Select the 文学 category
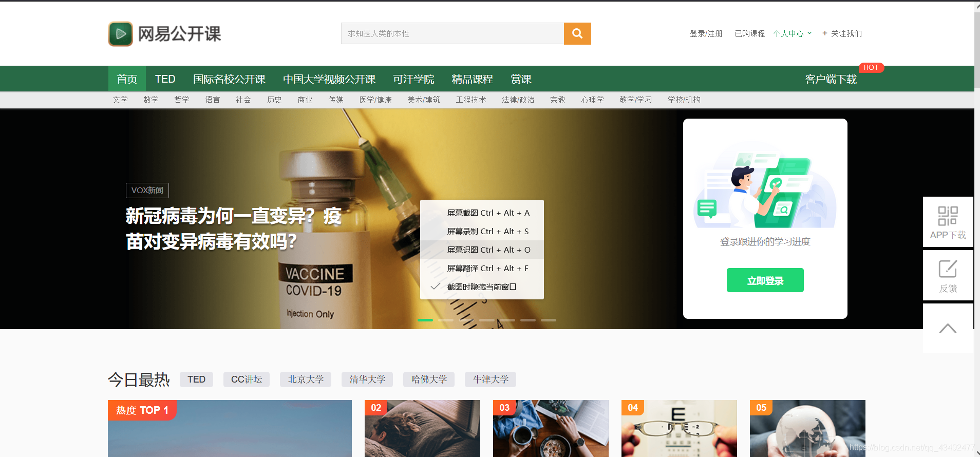Screen dimensions: 980x457 [120, 100]
